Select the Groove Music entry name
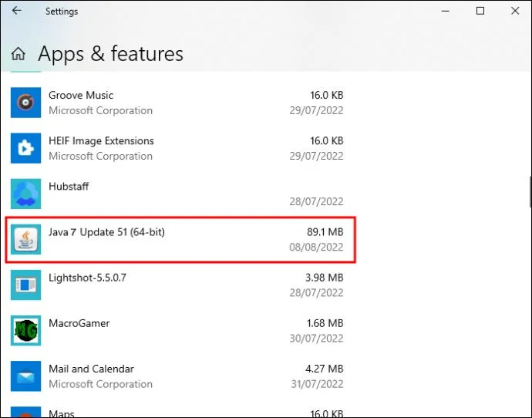 (81, 95)
